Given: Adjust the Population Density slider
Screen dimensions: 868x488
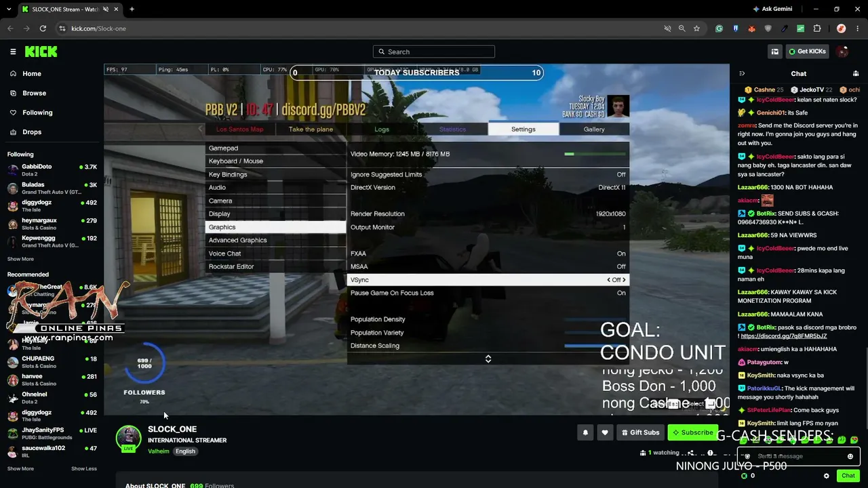Looking at the screenshot, I should [596, 319].
